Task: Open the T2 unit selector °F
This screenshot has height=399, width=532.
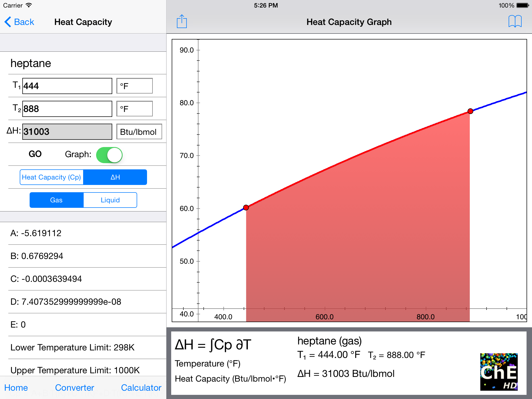Action: (134, 109)
